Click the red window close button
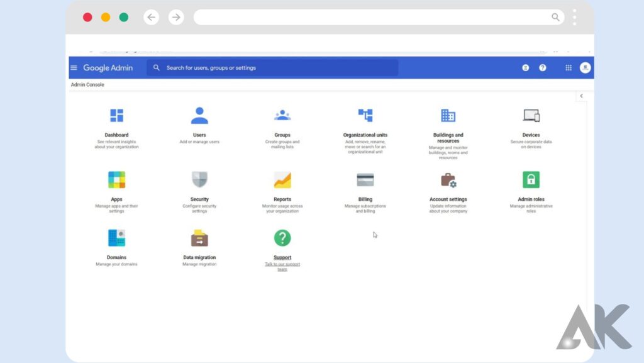This screenshot has width=644, height=363. tap(87, 17)
